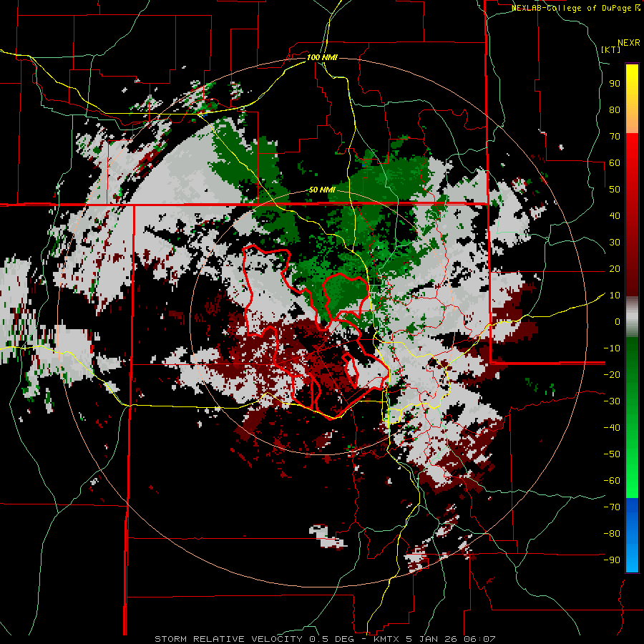Click the 0 value on velocity scale
Viewport: 644px width, 644px height.
(x=618, y=321)
